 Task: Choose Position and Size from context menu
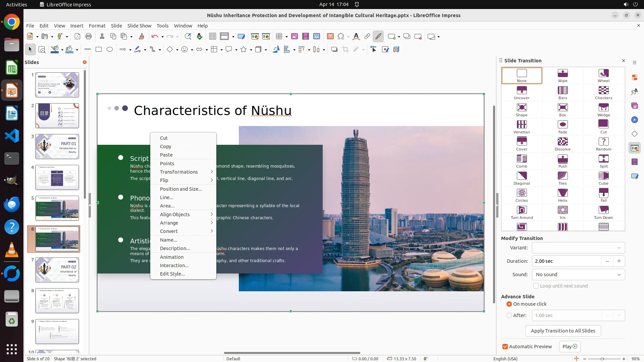click(181, 189)
